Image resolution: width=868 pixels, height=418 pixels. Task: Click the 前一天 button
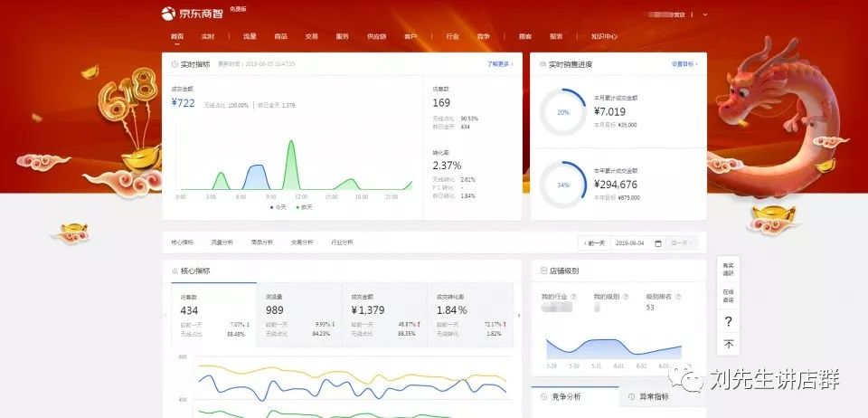[595, 243]
